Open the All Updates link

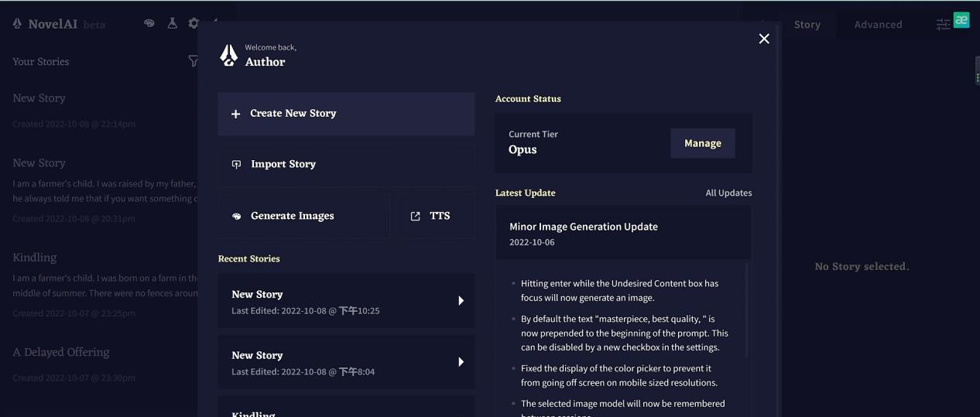click(728, 193)
